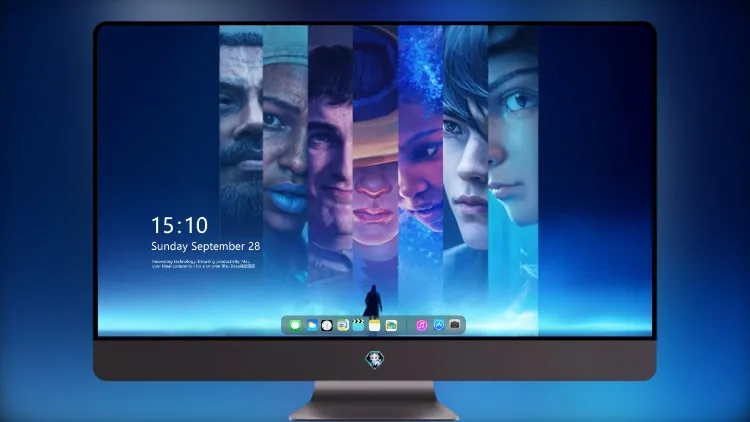
Task: Click the logo badge on the monitor chin
Action: (x=375, y=360)
